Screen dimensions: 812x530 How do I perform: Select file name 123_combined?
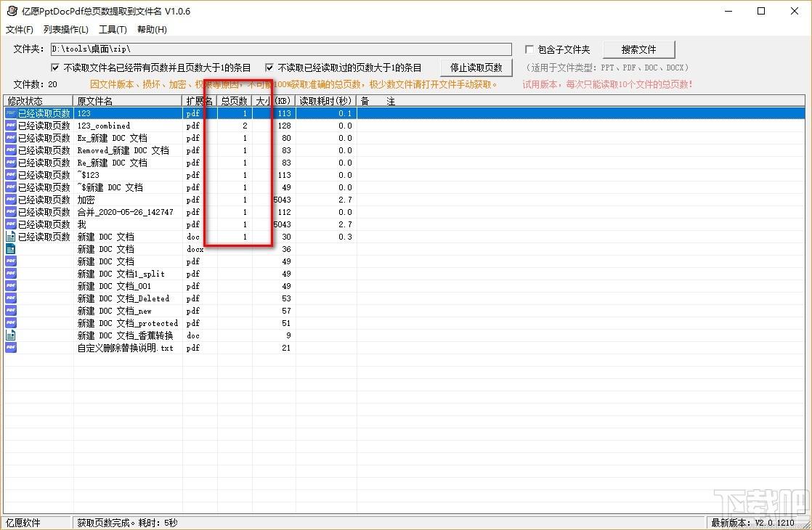(x=104, y=126)
